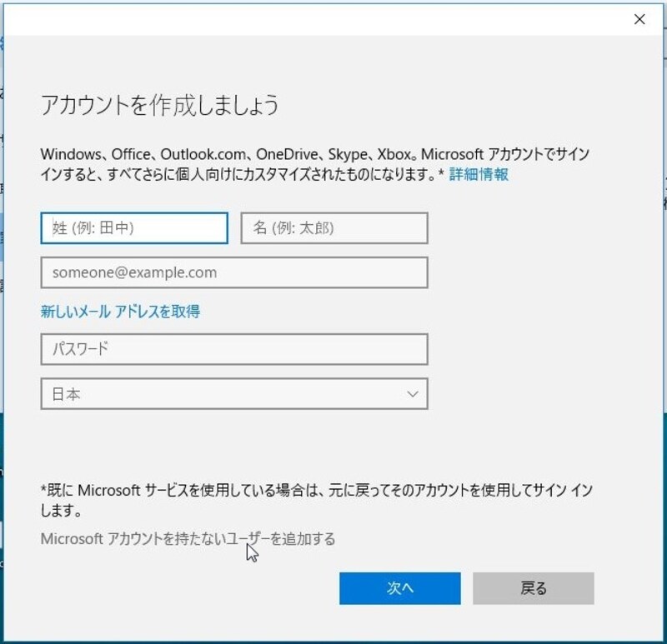The width and height of the screenshot is (667, 644).
Task: Click the footnote about existing Microsoft サービス
Action: pyautogui.click(x=317, y=491)
